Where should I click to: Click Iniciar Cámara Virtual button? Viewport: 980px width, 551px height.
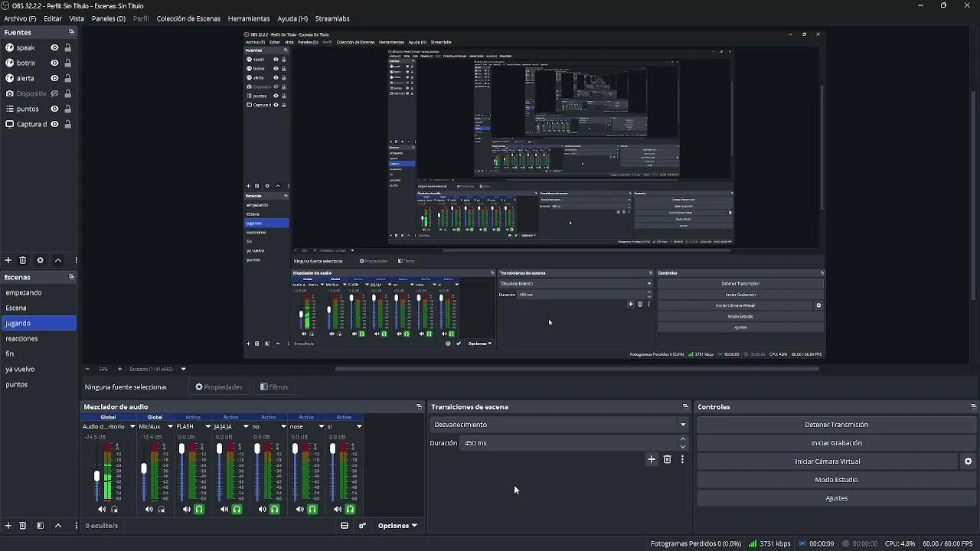(x=827, y=461)
